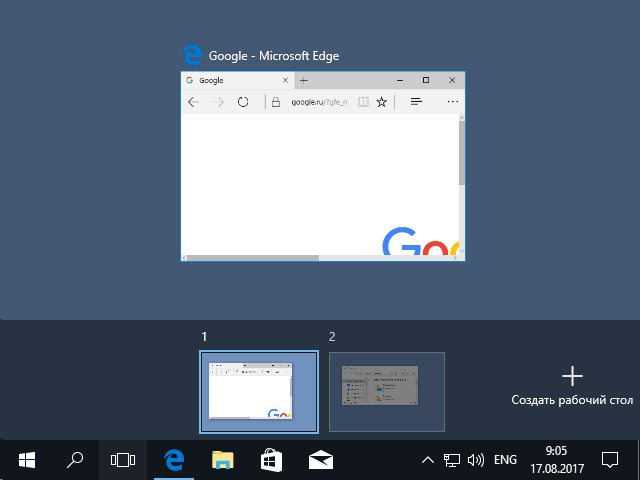This screenshot has width=640, height=480.
Task: Select virtual desktop 1 thumbnail
Action: pos(259,392)
